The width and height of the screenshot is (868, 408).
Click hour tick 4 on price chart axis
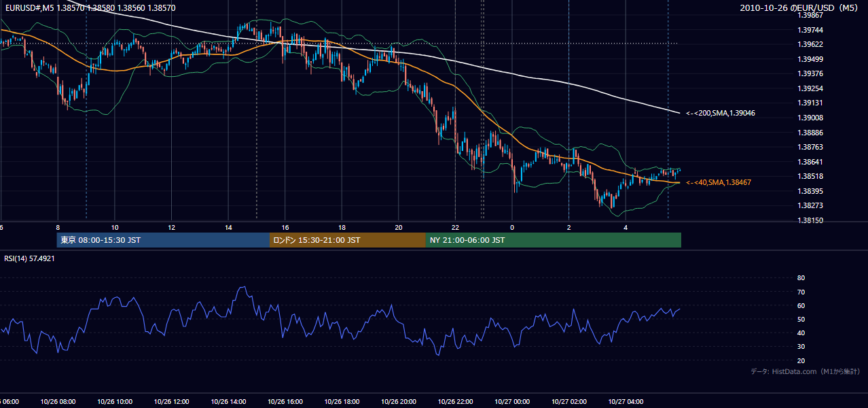pyautogui.click(x=626, y=228)
